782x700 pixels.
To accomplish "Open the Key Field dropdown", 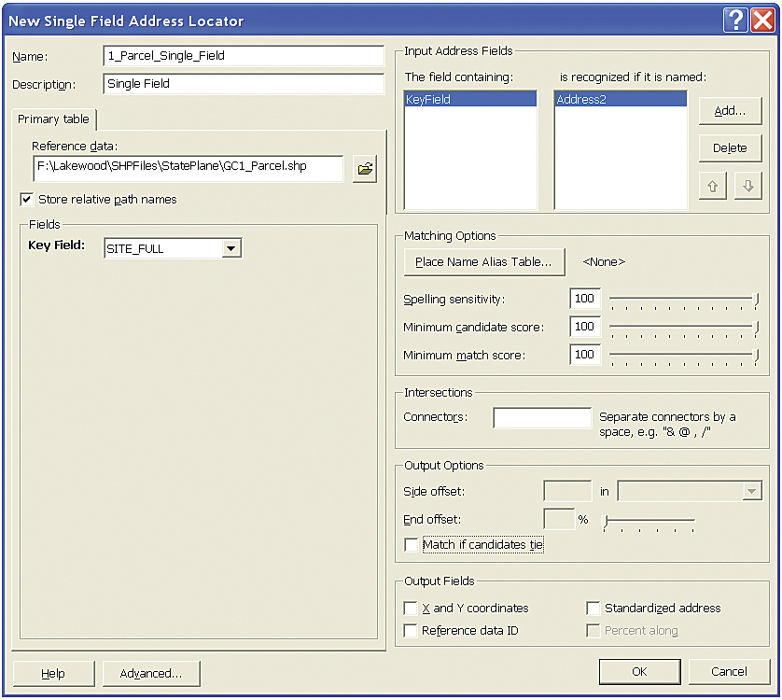I will point(232,249).
